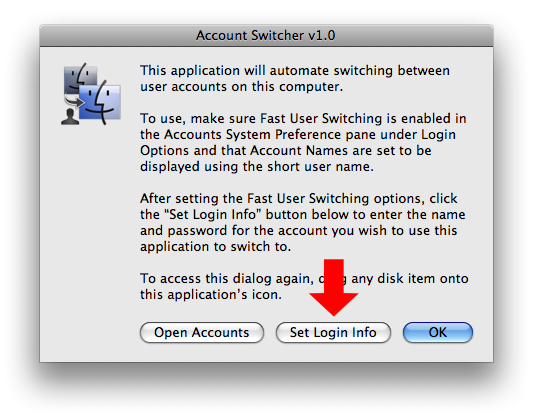Click the Open Accounts button
The width and height of the screenshot is (533, 417).
202,332
